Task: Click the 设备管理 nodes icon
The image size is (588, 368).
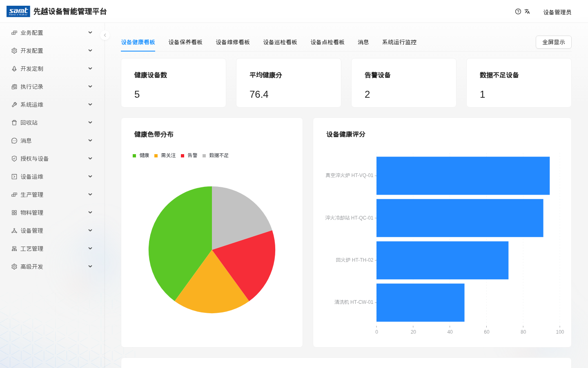Action: (x=14, y=231)
